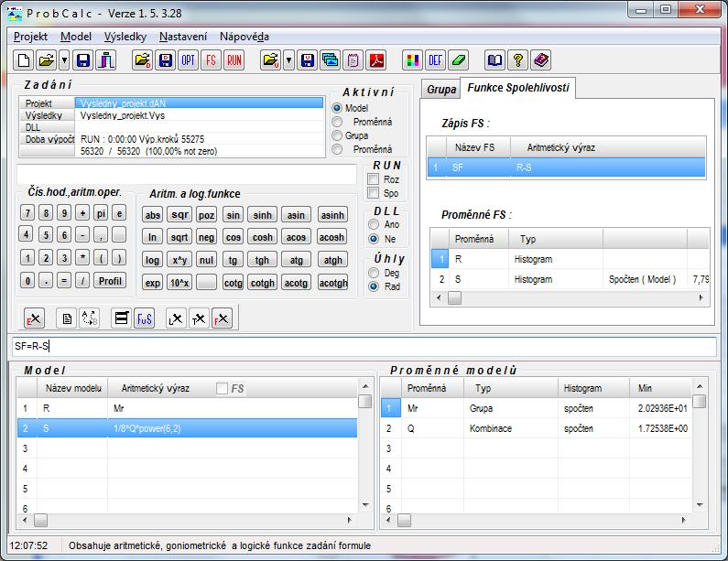
Task: Click the document page icon below keypad
Action: coord(67,318)
